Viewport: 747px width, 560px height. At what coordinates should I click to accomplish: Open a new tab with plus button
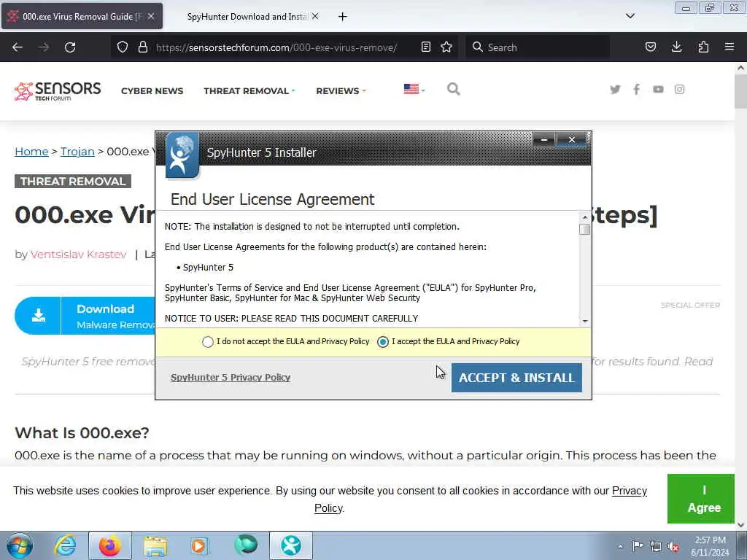pyautogui.click(x=343, y=17)
